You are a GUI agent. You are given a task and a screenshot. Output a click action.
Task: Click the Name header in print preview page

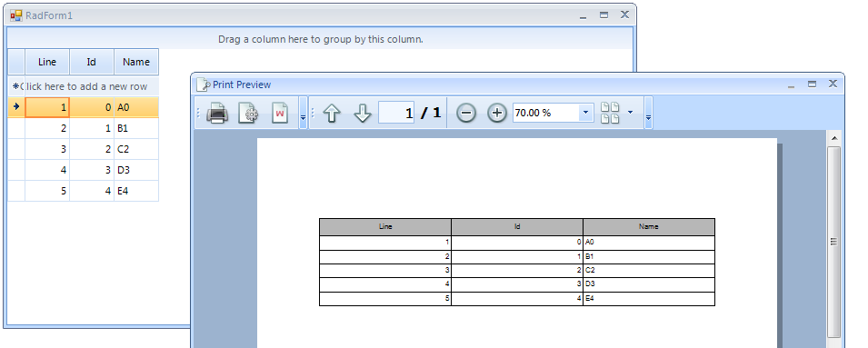648,226
